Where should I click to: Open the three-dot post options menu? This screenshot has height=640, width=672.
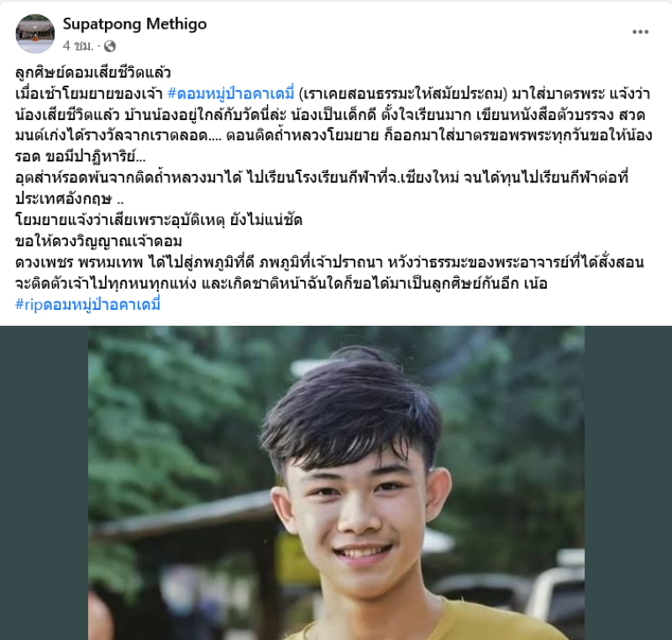(640, 32)
